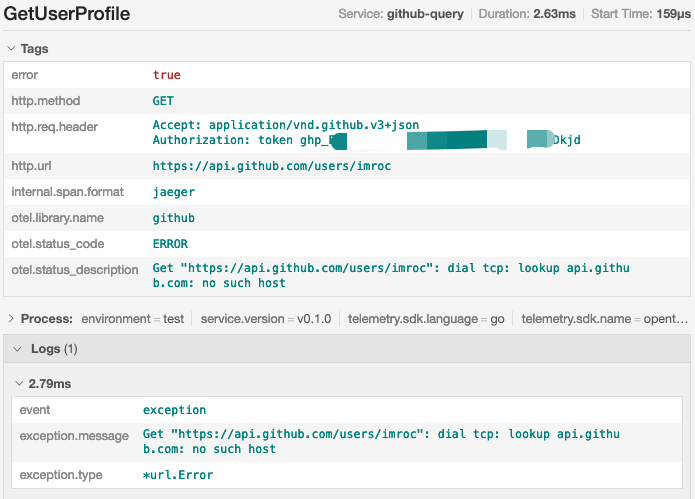Click the environment = test process tag
Viewport: 695px width, 499px height.
coord(133,319)
